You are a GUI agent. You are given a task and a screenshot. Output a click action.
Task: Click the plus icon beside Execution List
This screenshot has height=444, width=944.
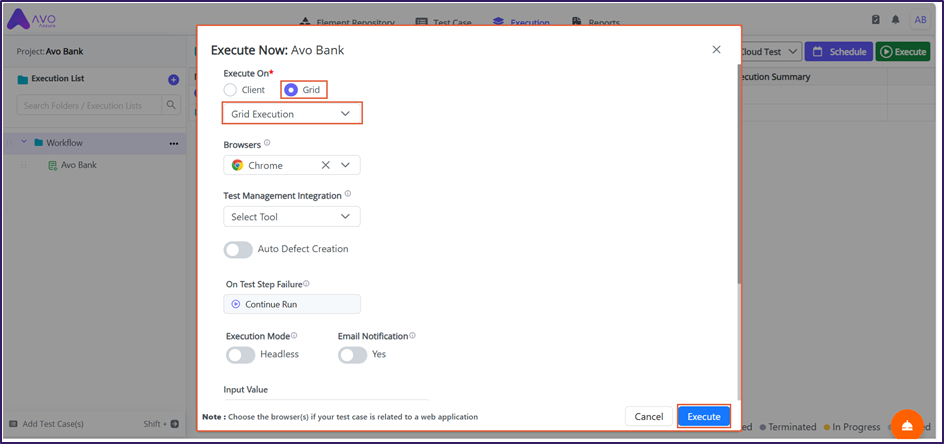[x=173, y=80]
